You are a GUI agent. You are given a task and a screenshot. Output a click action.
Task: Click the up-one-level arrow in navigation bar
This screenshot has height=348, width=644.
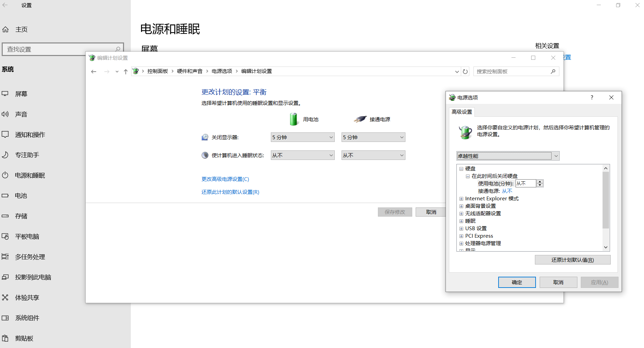[x=126, y=72]
